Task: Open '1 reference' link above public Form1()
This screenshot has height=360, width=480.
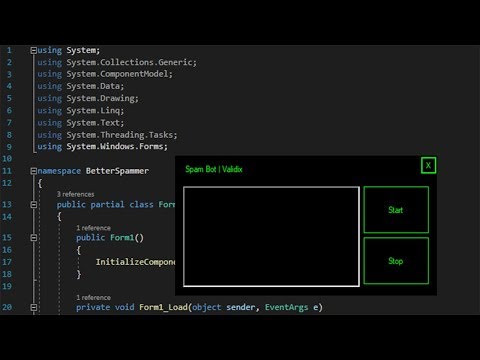Action: coord(93,228)
